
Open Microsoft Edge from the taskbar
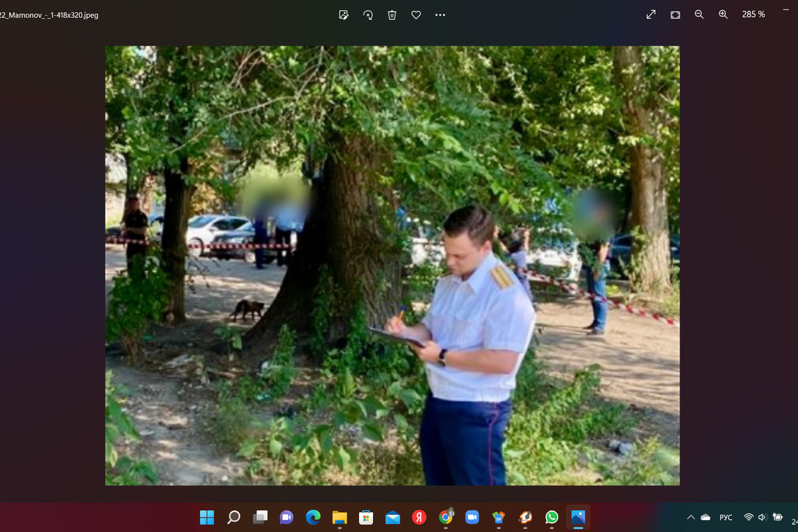(x=313, y=517)
